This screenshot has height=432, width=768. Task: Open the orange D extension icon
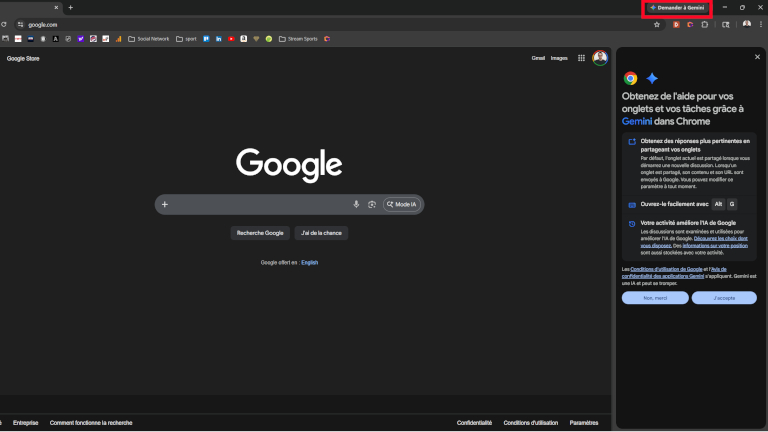[676, 24]
